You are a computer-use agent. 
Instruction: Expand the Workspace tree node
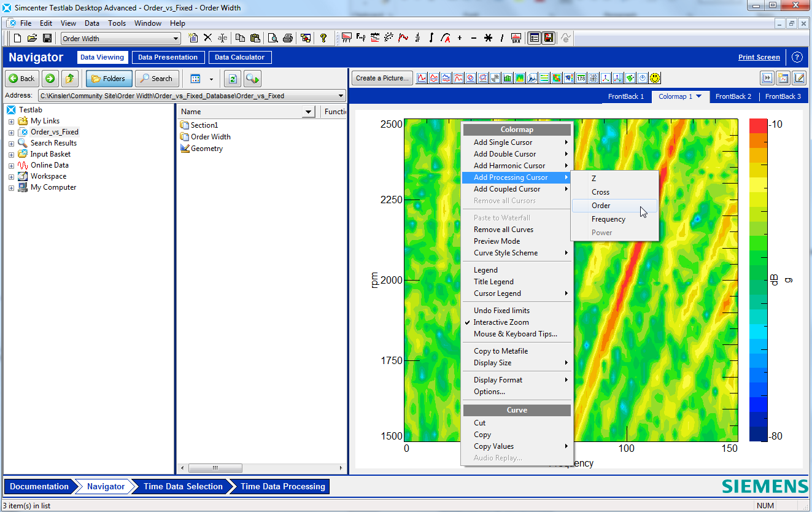coord(11,176)
